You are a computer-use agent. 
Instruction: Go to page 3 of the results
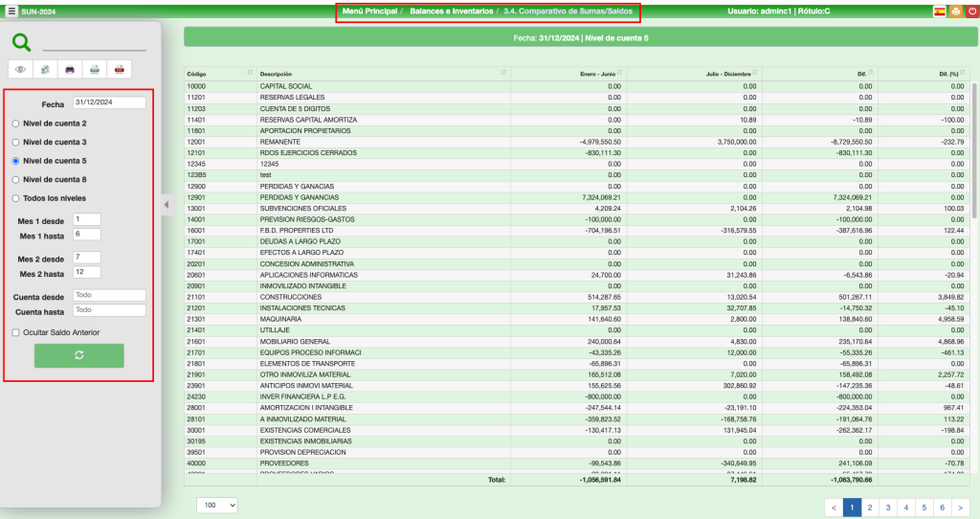(x=888, y=507)
